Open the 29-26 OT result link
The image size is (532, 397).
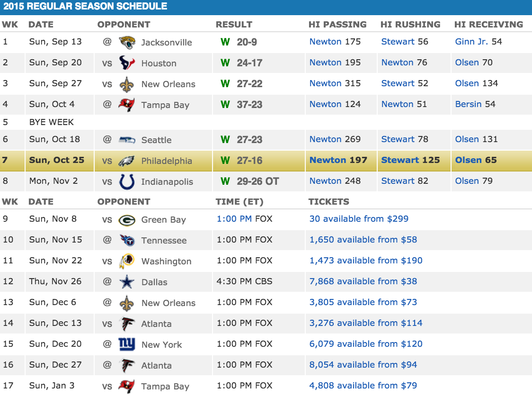tap(257, 181)
